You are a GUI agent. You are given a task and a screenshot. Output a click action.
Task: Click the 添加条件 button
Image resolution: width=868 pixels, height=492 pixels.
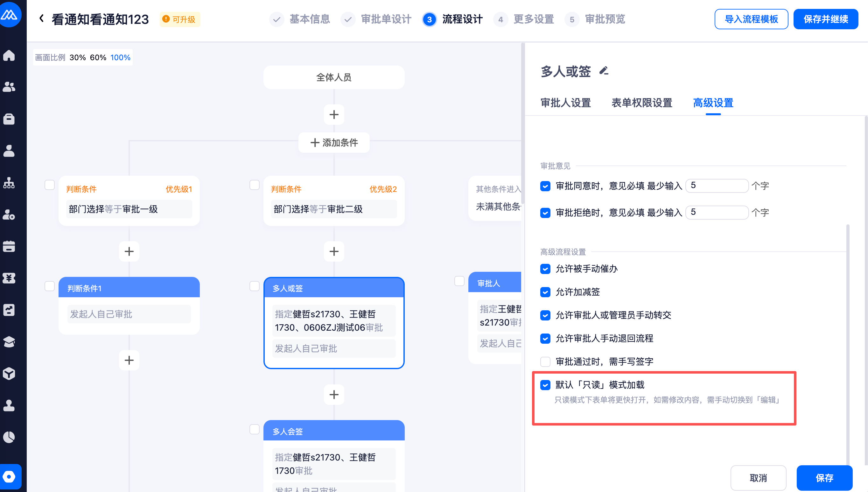[x=334, y=143]
